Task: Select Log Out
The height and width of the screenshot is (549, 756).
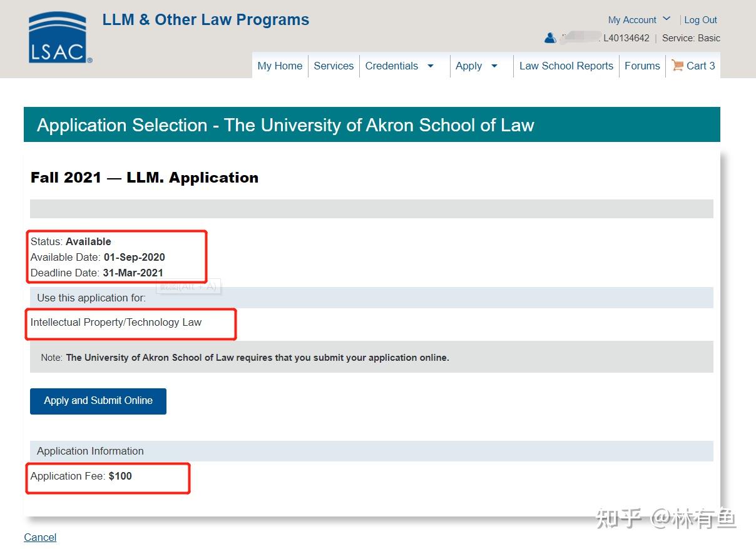Action: click(700, 19)
